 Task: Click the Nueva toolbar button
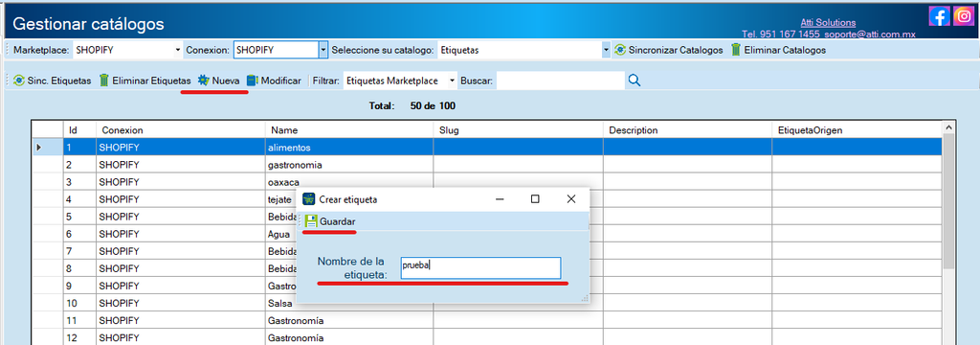(219, 80)
